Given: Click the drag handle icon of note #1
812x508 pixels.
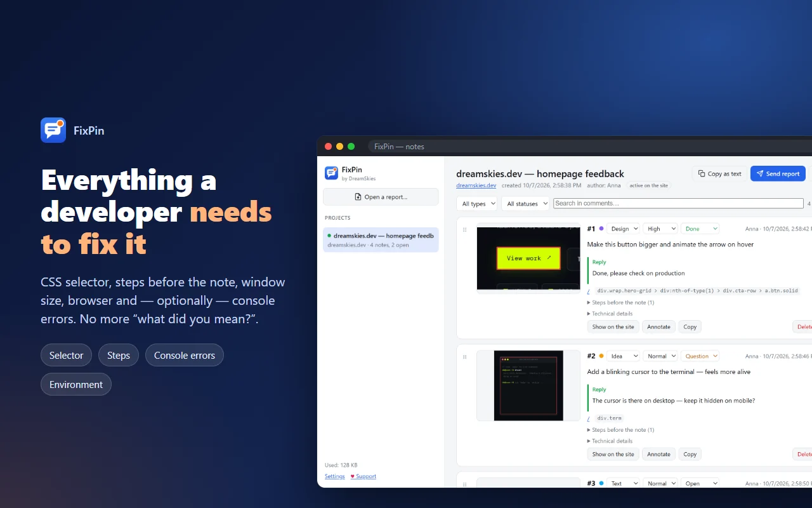Looking at the screenshot, I should [x=465, y=229].
